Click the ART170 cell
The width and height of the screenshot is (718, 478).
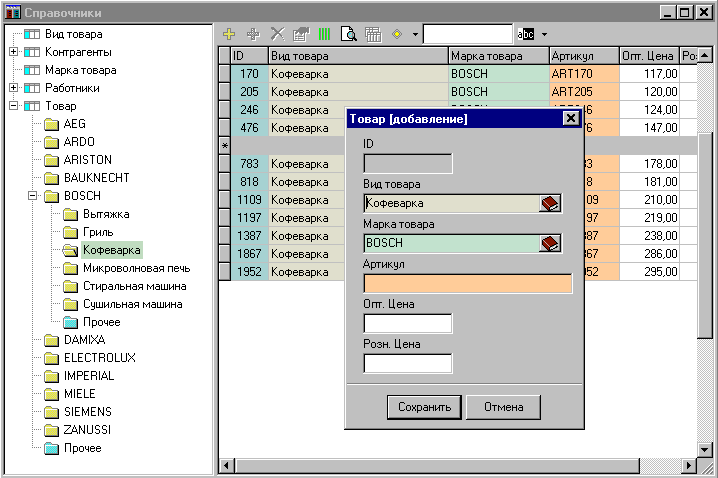tap(584, 74)
